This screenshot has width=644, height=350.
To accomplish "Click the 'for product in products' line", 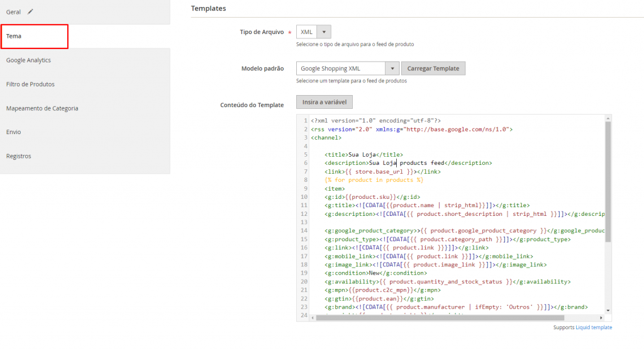I will coord(374,180).
